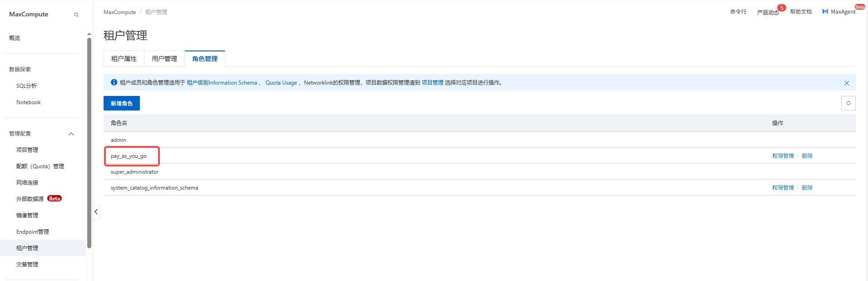
Task: Open SQL分析 in sidebar
Action: [x=27, y=86]
